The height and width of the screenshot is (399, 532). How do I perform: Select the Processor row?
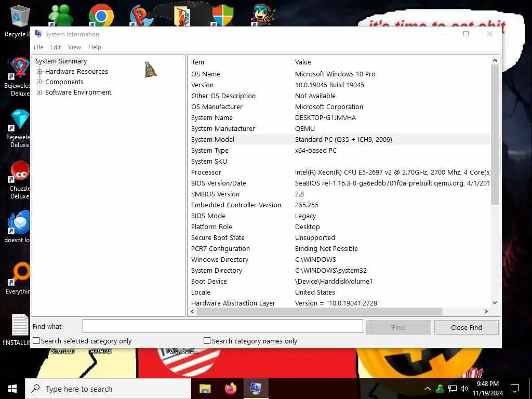(x=339, y=172)
